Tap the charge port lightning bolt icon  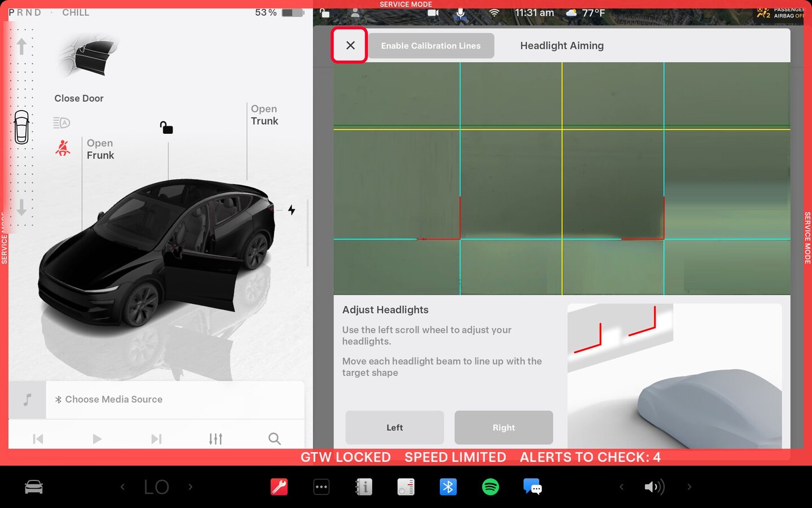coord(292,210)
